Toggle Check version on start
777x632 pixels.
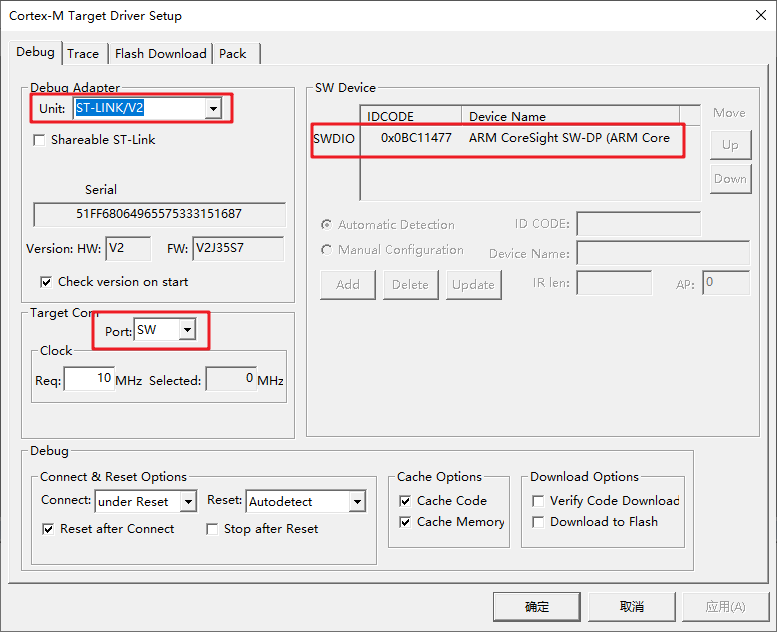point(46,282)
